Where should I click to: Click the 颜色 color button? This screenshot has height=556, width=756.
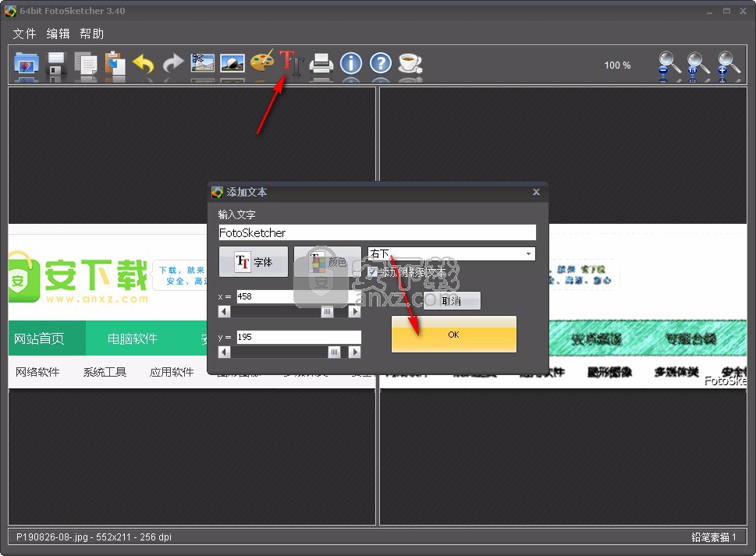(328, 261)
